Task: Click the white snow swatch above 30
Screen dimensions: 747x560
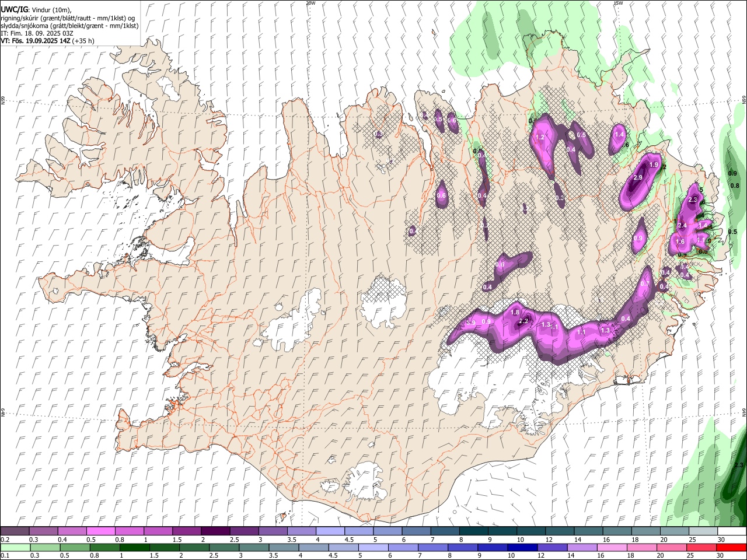Action: (732, 531)
